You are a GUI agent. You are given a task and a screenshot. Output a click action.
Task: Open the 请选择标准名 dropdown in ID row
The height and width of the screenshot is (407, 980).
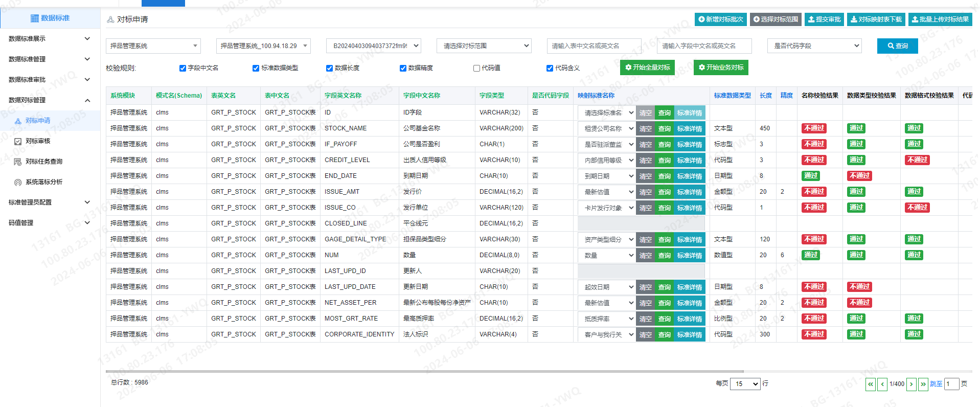607,113
